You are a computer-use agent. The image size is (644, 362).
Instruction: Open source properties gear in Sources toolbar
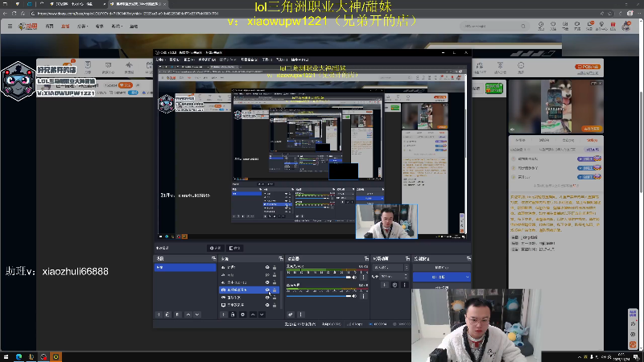[x=243, y=315]
